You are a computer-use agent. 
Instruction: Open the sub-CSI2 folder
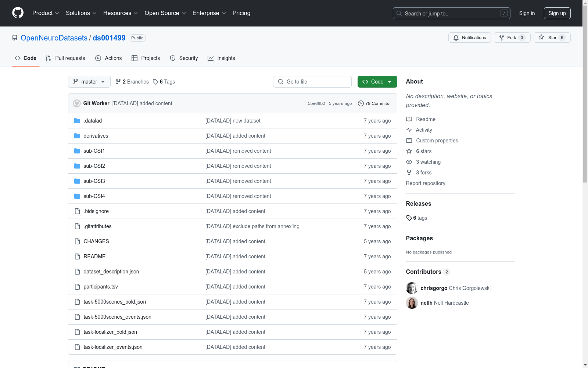(x=94, y=166)
